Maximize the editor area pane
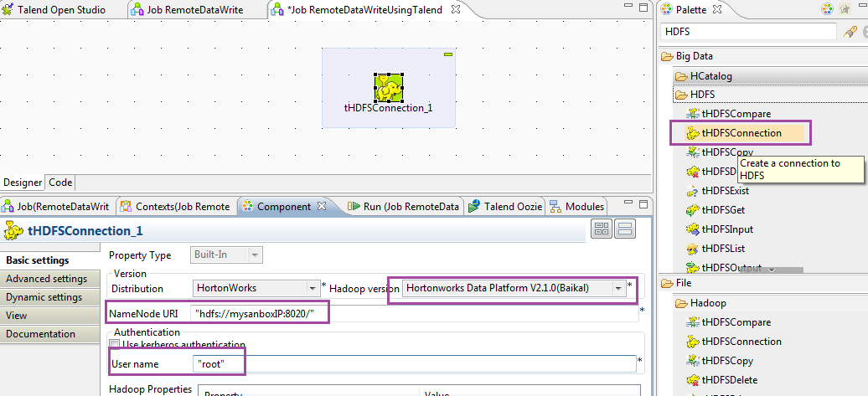Image resolution: width=868 pixels, height=396 pixels. (643, 8)
